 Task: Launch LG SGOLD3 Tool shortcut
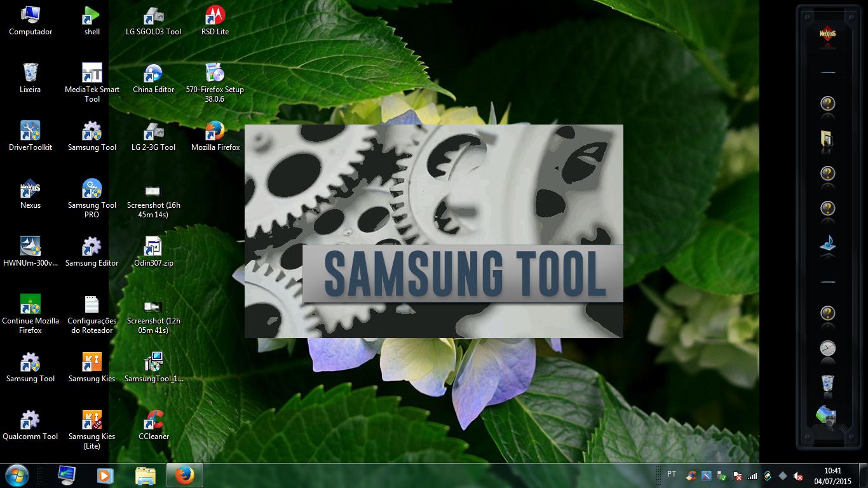(x=153, y=20)
